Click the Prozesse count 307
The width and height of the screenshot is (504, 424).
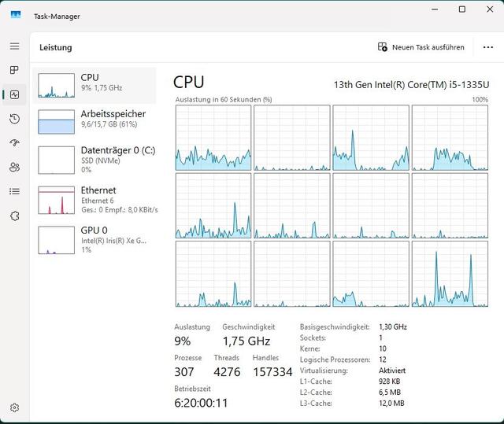(x=184, y=372)
